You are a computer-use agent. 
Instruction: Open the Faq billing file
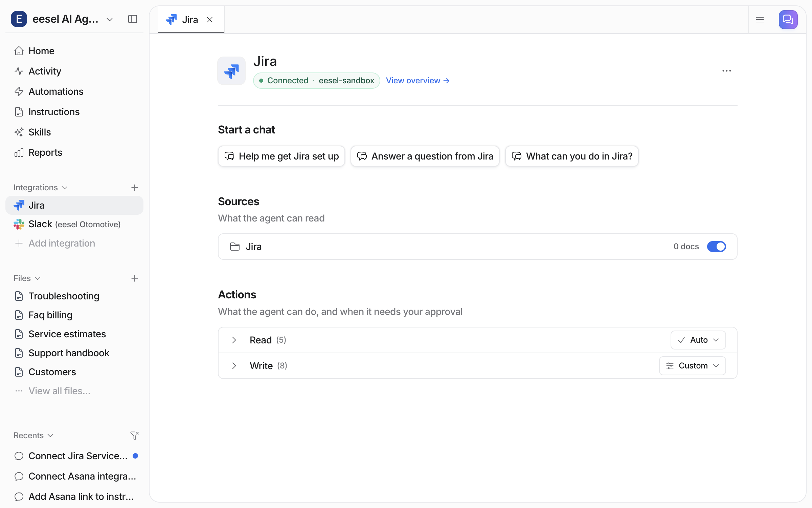[74, 315]
